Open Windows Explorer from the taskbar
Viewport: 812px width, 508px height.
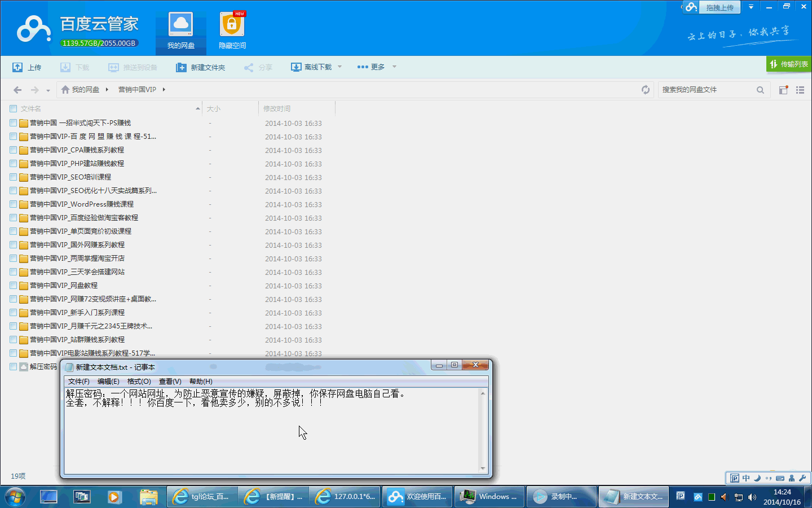click(148, 497)
